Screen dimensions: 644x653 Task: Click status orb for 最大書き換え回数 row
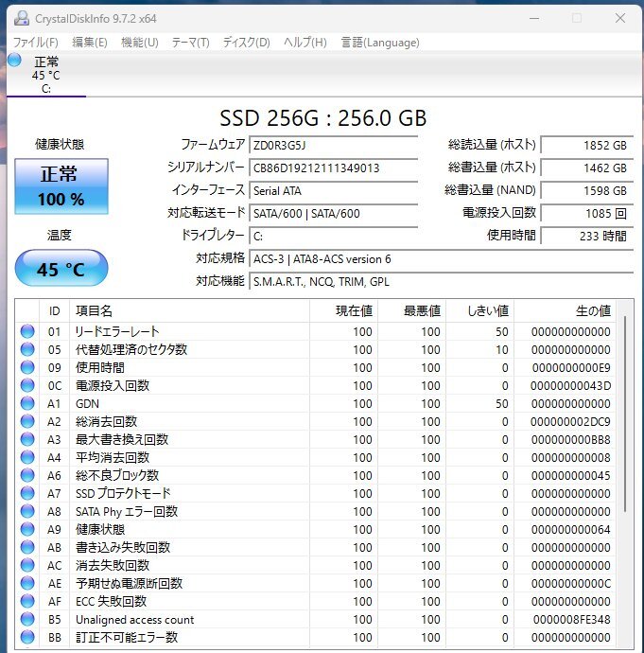[x=27, y=439]
